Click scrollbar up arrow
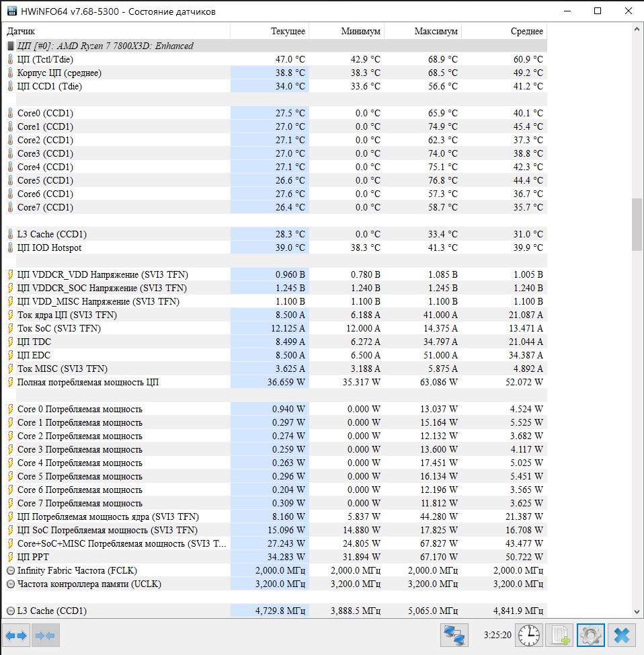 pos(637,29)
